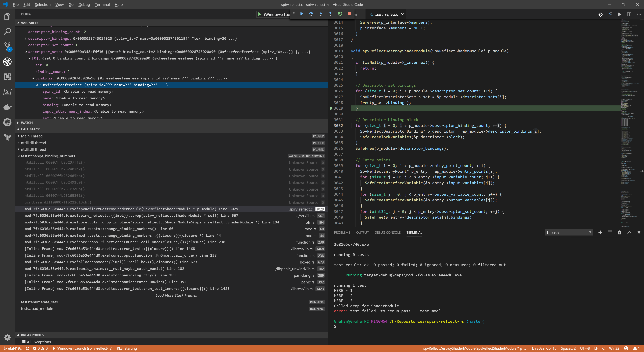Image resolution: width=644 pixels, height=352 pixels.
Task: Continue debugging from debug toolbar
Action: (301, 14)
